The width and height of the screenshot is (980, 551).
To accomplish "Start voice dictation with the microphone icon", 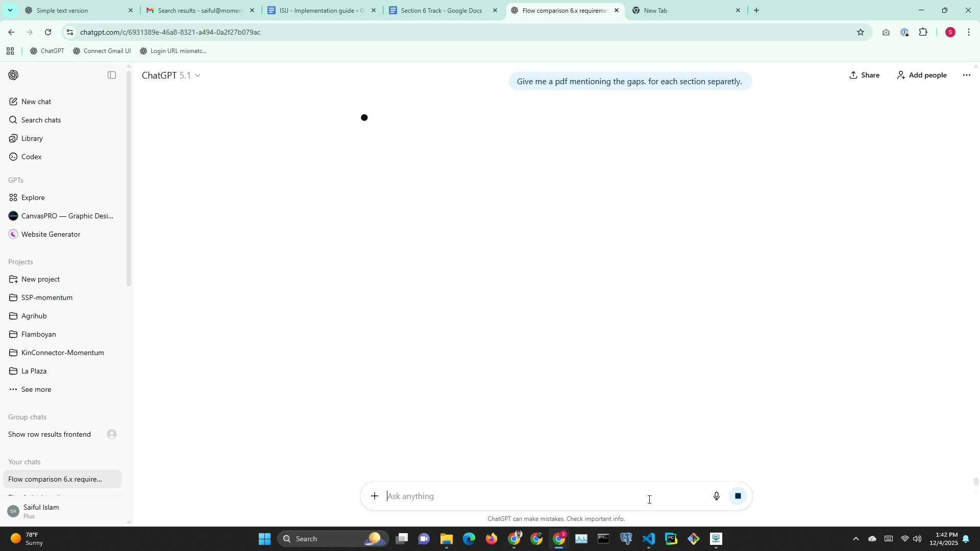I will (x=716, y=496).
